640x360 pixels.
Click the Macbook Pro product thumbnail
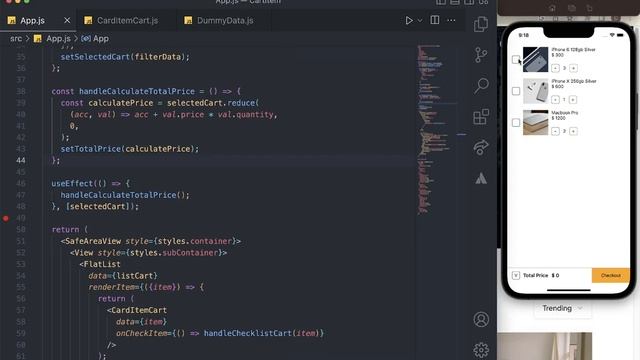tap(536, 122)
